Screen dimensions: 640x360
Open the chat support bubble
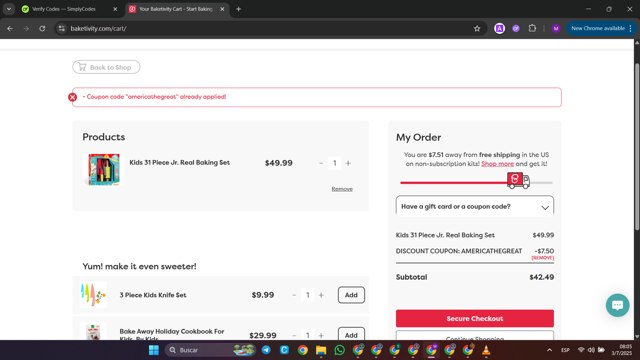tap(618, 305)
